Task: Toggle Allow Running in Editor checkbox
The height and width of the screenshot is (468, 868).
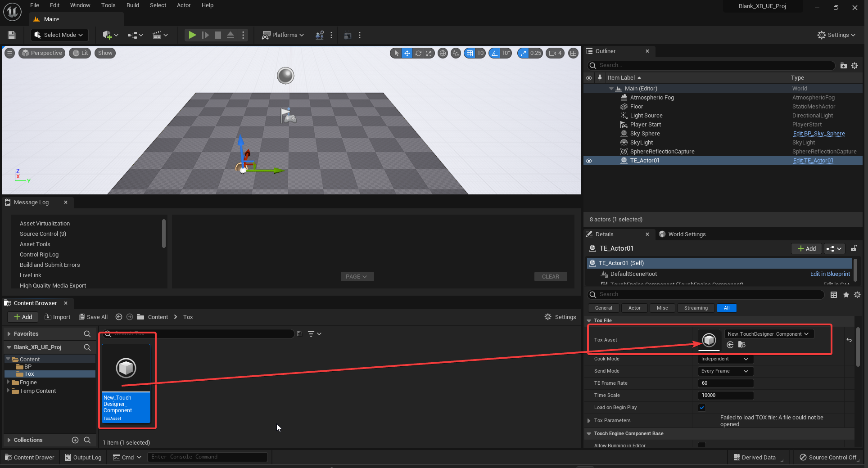Action: [702, 445]
